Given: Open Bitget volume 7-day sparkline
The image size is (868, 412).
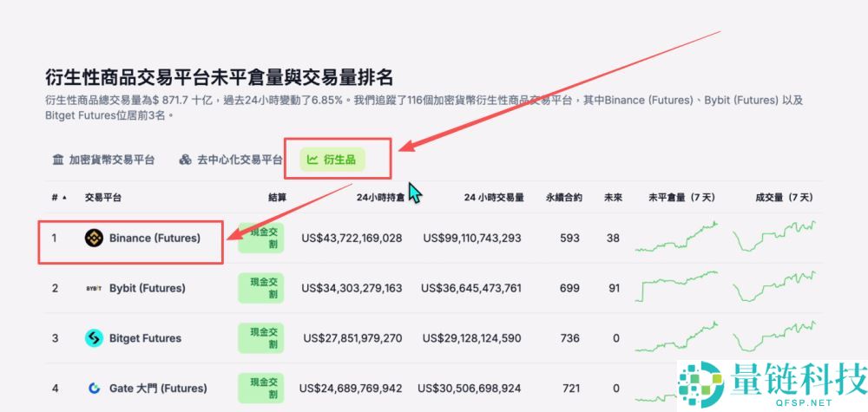Looking at the screenshot, I should pos(774,337).
